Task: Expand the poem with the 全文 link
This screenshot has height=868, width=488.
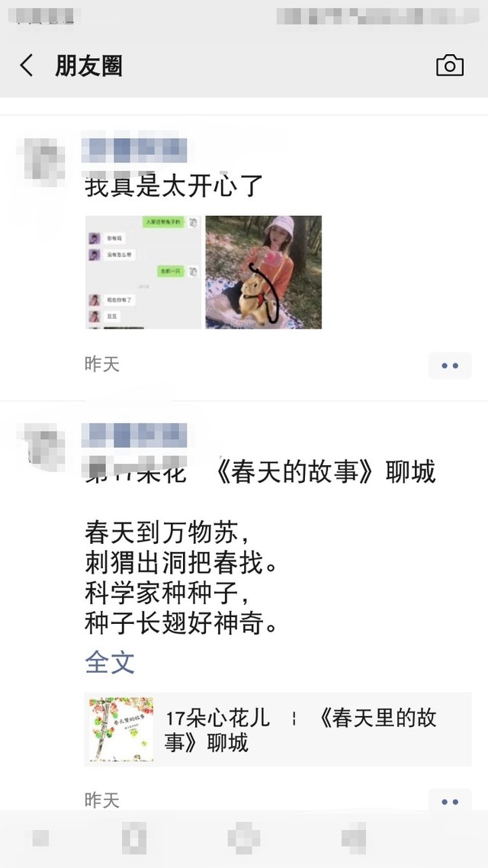Action: point(110,662)
